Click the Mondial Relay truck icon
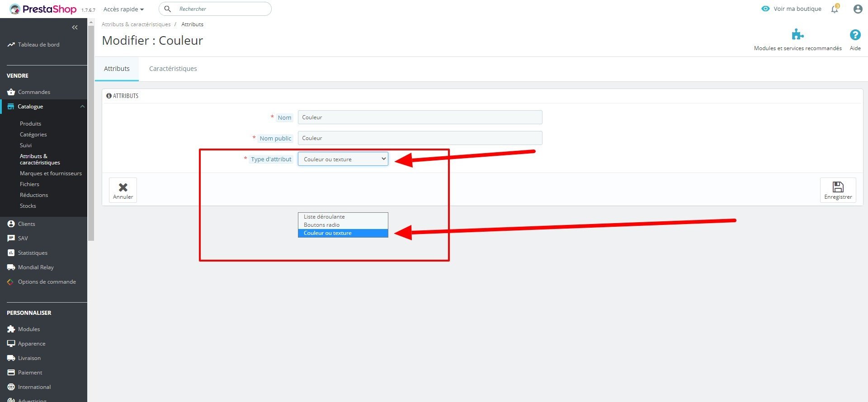Viewport: 868px width, 402px height. point(11,267)
